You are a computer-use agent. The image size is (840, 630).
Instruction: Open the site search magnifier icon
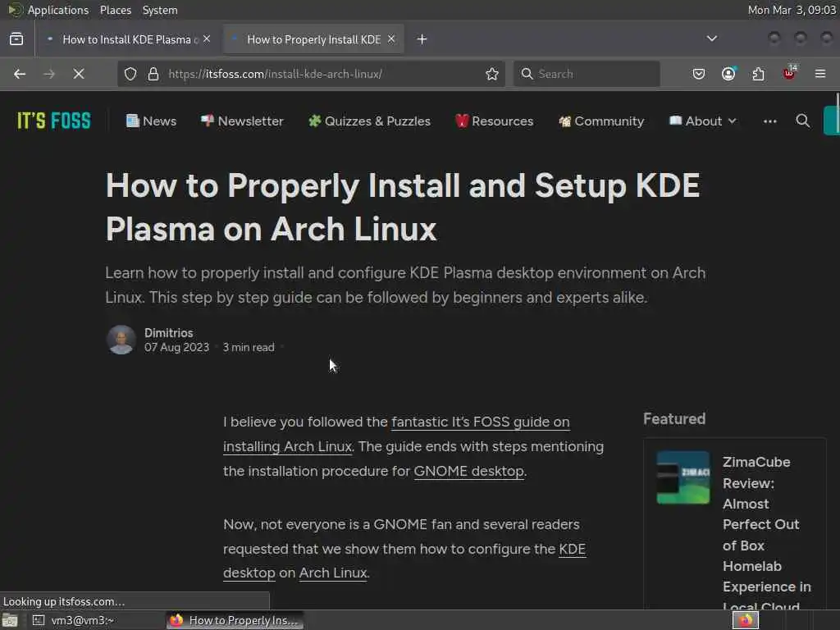pyautogui.click(x=802, y=121)
